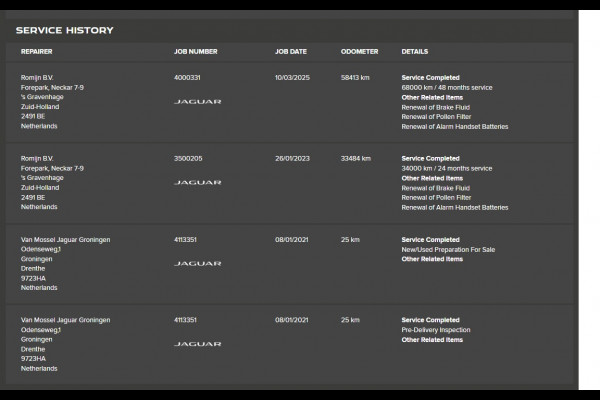Click the Repairer column header

click(37, 51)
